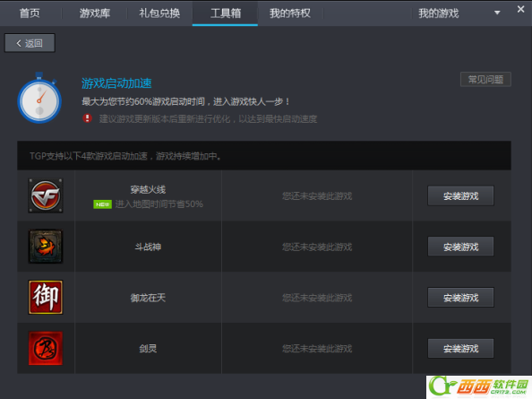Click 安装游戏 for 剑灵
This screenshot has height=399, width=532.
460,349
